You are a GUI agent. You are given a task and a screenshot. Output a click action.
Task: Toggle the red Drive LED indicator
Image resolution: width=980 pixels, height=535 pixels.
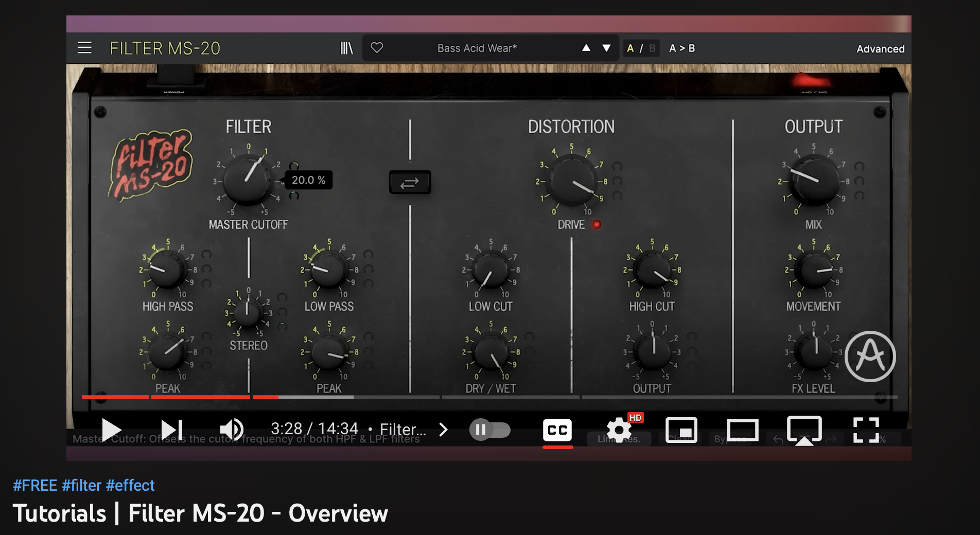598,224
